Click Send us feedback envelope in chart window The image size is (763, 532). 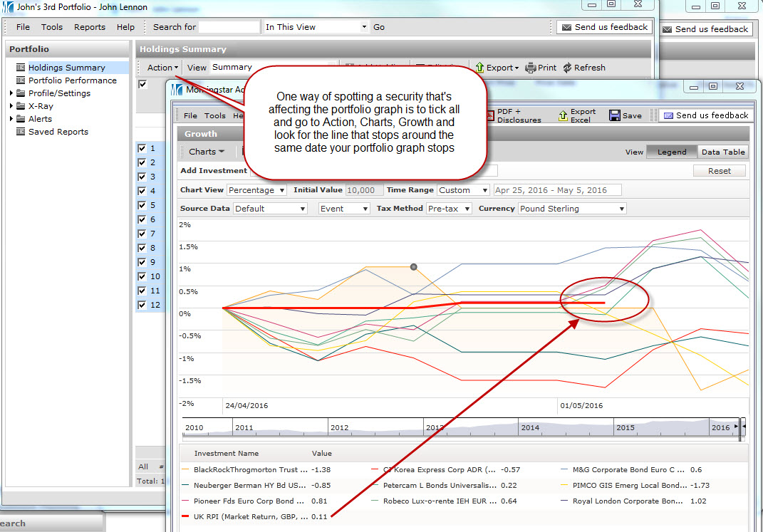coord(668,115)
